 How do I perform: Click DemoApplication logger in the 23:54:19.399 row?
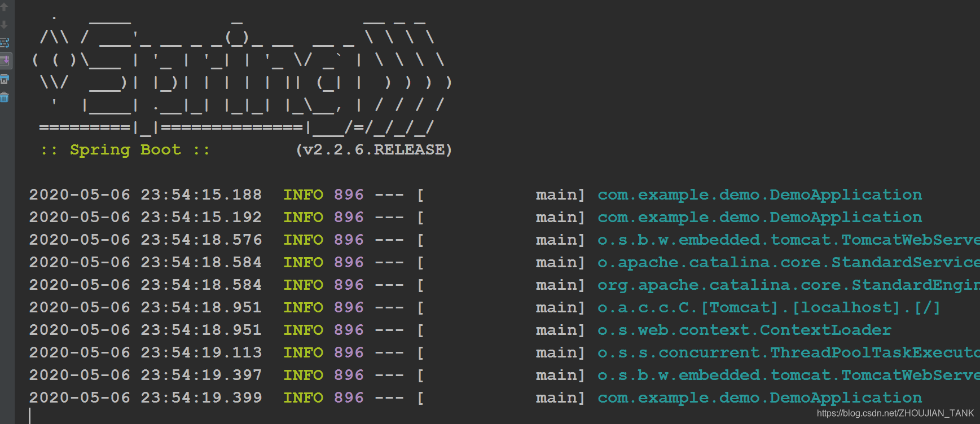(759, 398)
